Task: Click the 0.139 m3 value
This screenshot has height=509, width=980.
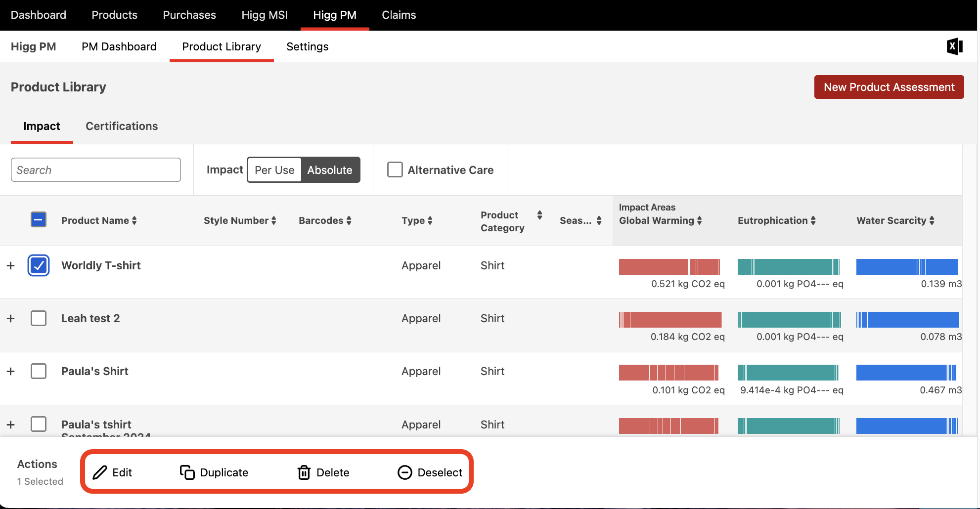Action: (x=941, y=284)
